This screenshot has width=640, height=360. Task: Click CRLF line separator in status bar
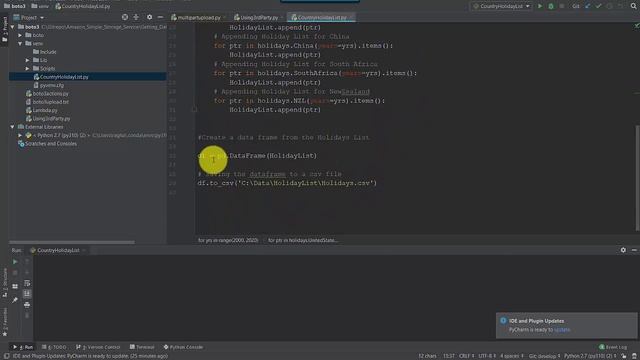point(467,356)
